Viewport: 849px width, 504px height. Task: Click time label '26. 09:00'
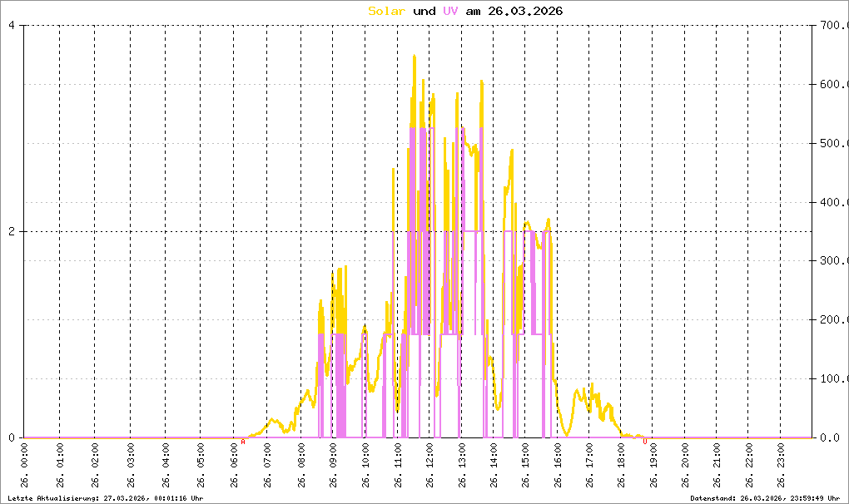click(x=332, y=466)
